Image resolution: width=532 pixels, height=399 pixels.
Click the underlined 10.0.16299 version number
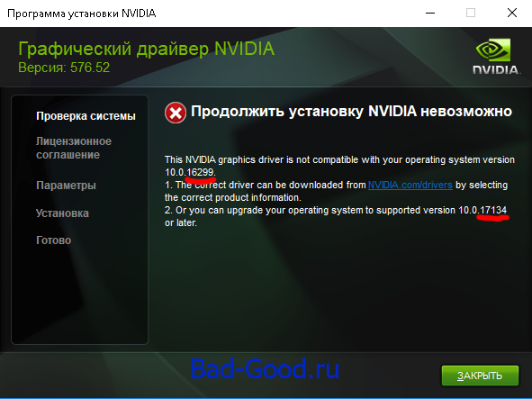190,173
